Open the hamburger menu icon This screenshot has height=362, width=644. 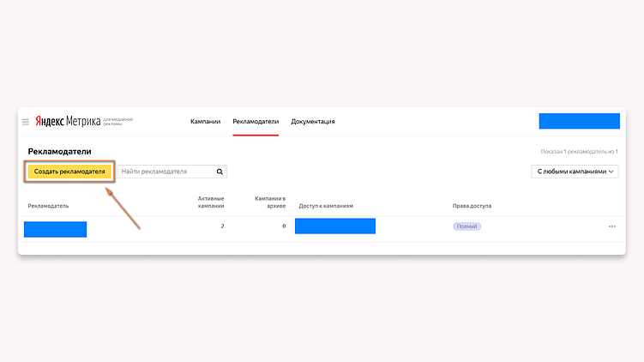(x=26, y=122)
